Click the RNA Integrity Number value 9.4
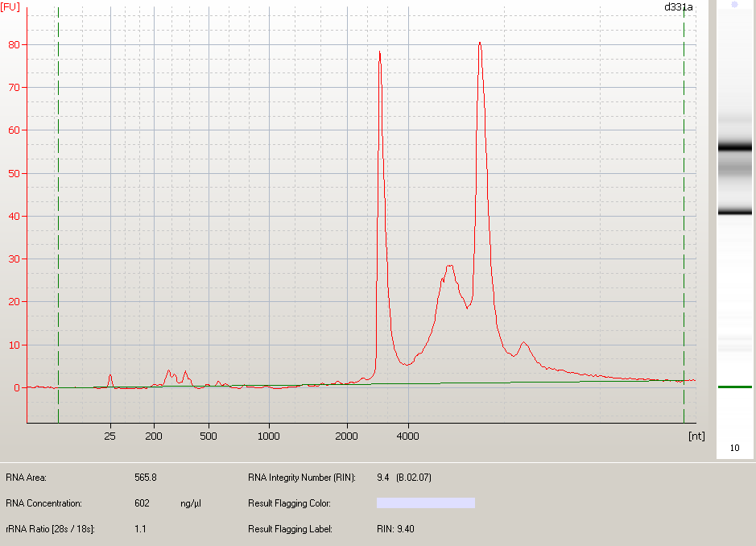This screenshot has width=756, height=546. (382, 478)
